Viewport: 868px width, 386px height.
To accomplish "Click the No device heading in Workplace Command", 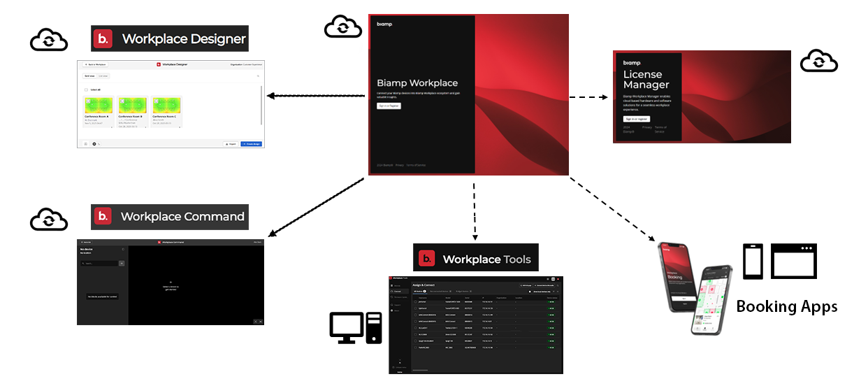I will coord(87,250).
